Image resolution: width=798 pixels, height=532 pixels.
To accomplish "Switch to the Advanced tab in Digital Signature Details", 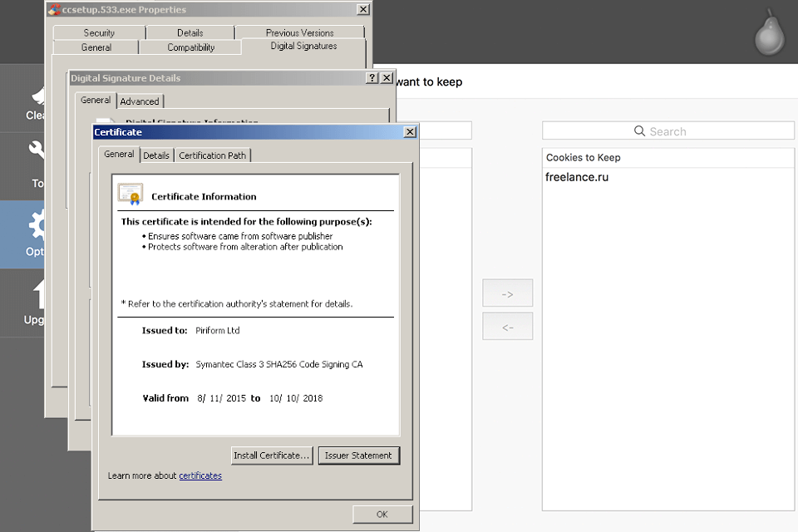I will tap(139, 101).
